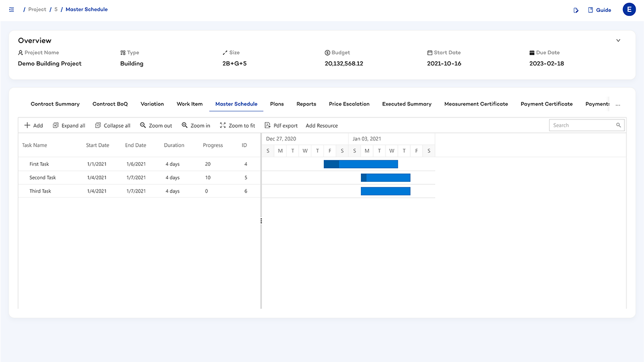Expand all tasks in the schedule
The image size is (644, 362).
(69, 126)
